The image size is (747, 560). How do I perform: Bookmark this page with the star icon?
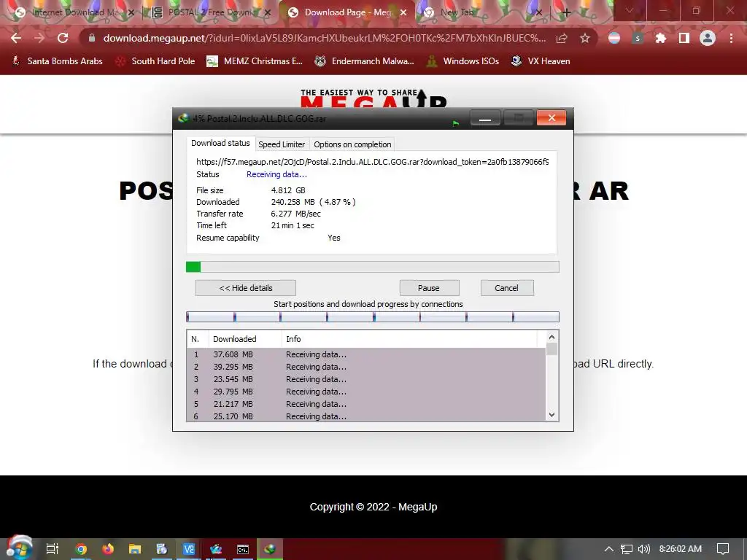pos(585,38)
